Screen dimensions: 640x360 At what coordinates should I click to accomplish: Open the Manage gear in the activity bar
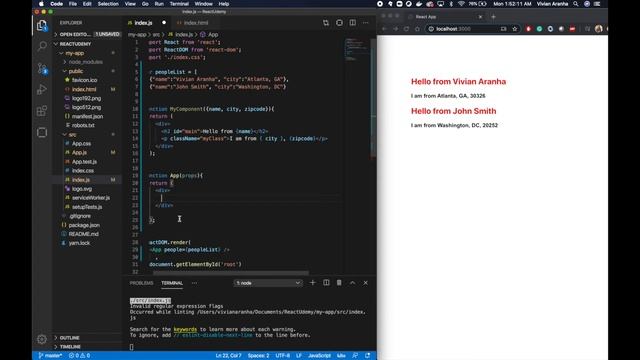[x=42, y=339]
